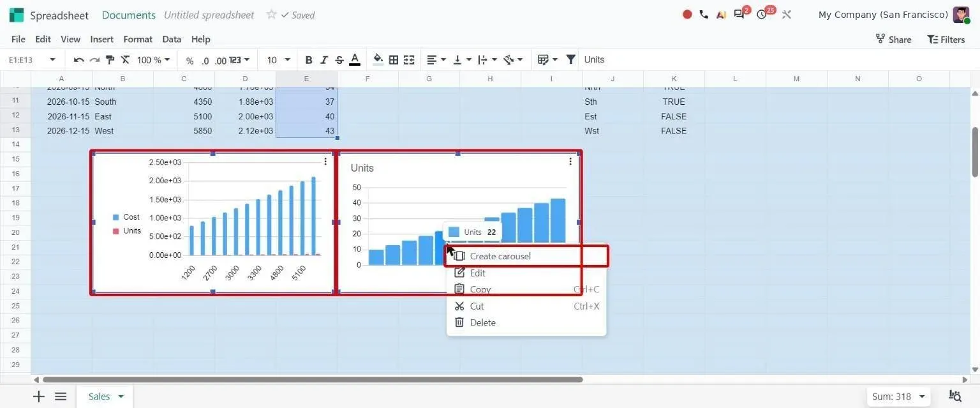Choose Delete in chart context menu
980x408 pixels.
coord(526,322)
